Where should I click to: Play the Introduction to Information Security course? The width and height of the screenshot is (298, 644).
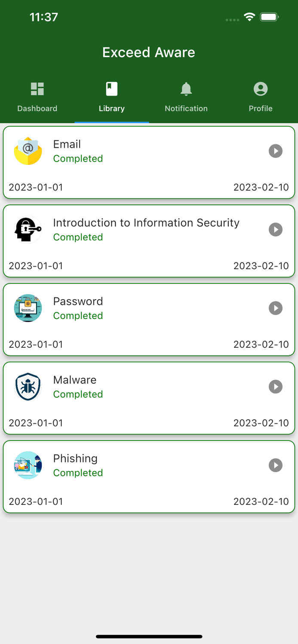click(x=276, y=229)
